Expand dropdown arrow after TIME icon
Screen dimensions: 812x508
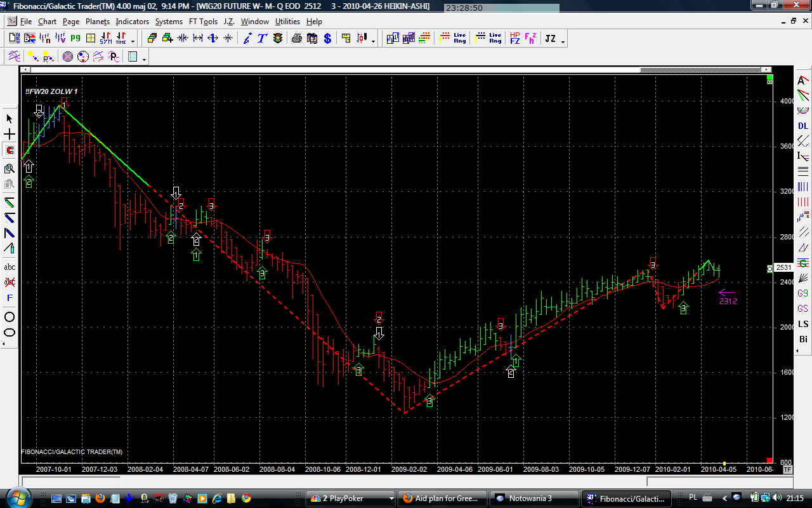tap(133, 41)
